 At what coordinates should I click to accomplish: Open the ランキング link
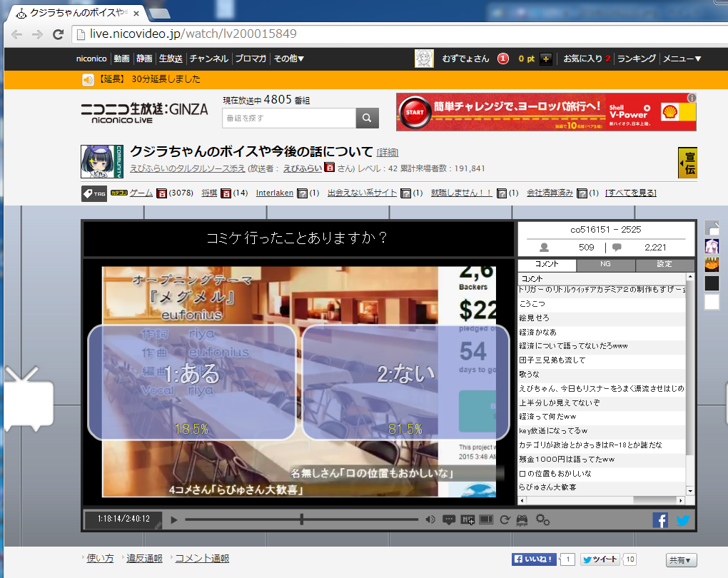(x=636, y=59)
